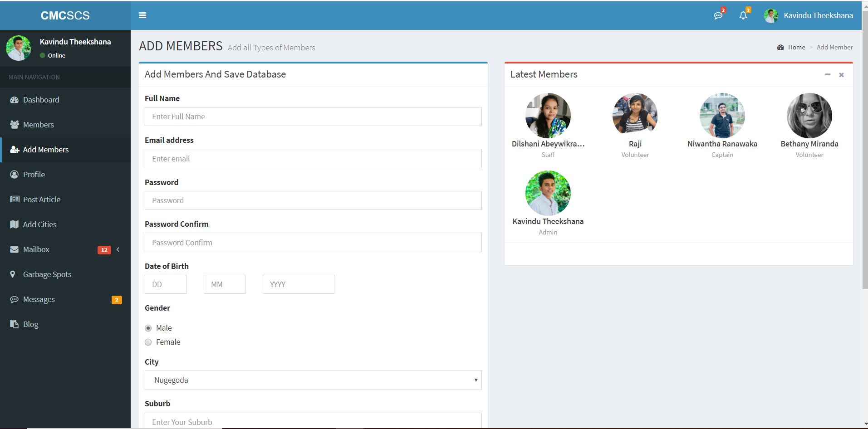The height and width of the screenshot is (429, 868).
Task: Open Add Cities in sidebar
Action: [65, 224]
